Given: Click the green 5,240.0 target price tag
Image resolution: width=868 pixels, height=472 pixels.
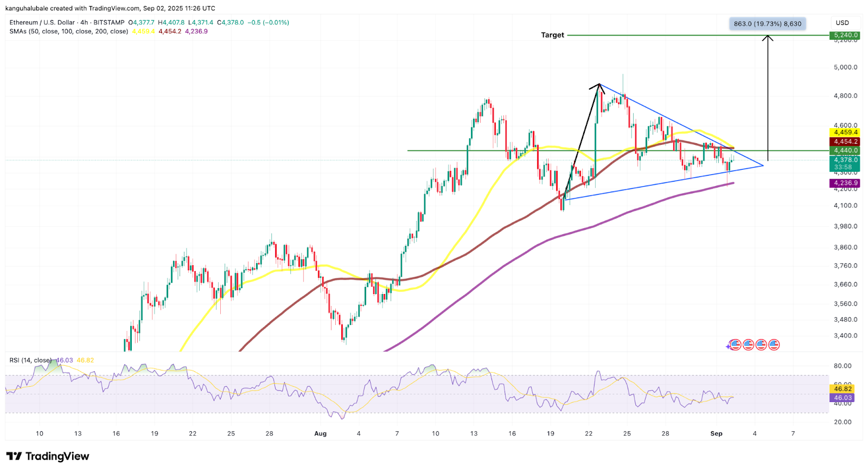Looking at the screenshot, I should [845, 35].
